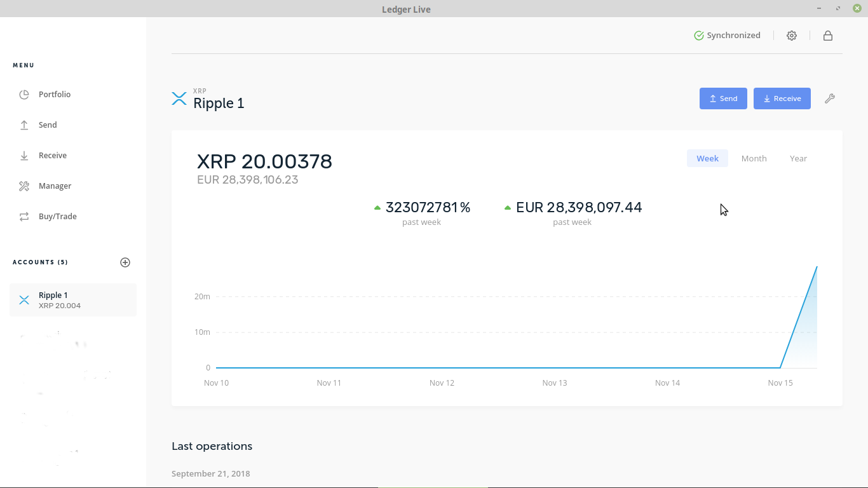Click the Receive download arrow icon in sidebar
868x488 pixels.
[24, 156]
